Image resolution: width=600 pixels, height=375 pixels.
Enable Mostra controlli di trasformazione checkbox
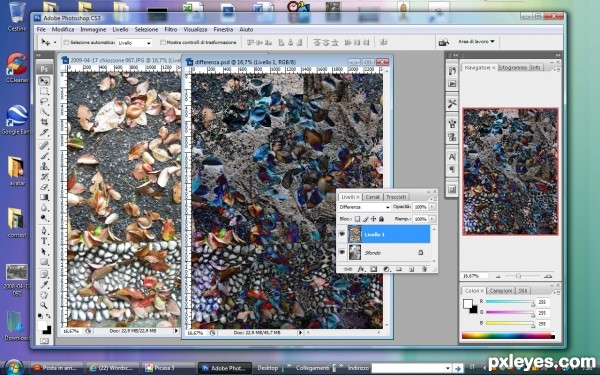163,42
